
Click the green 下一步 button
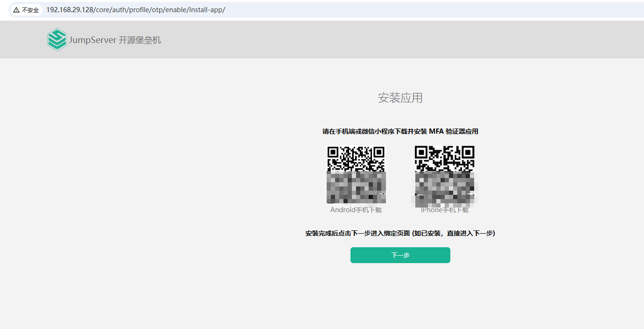pyautogui.click(x=400, y=255)
